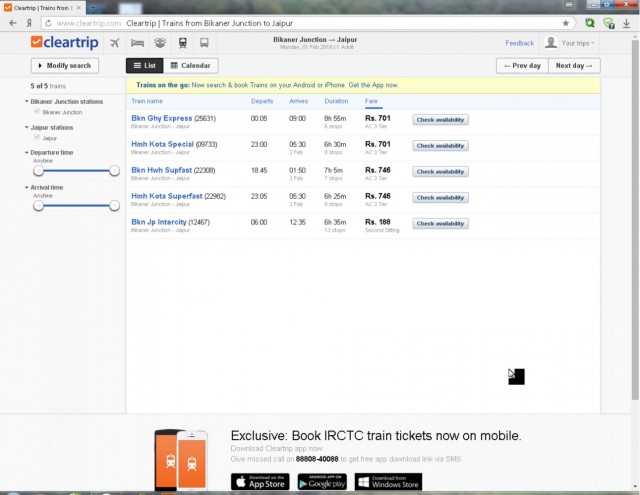Open the Hotels bed icon
The height and width of the screenshot is (495, 640).
click(x=138, y=43)
